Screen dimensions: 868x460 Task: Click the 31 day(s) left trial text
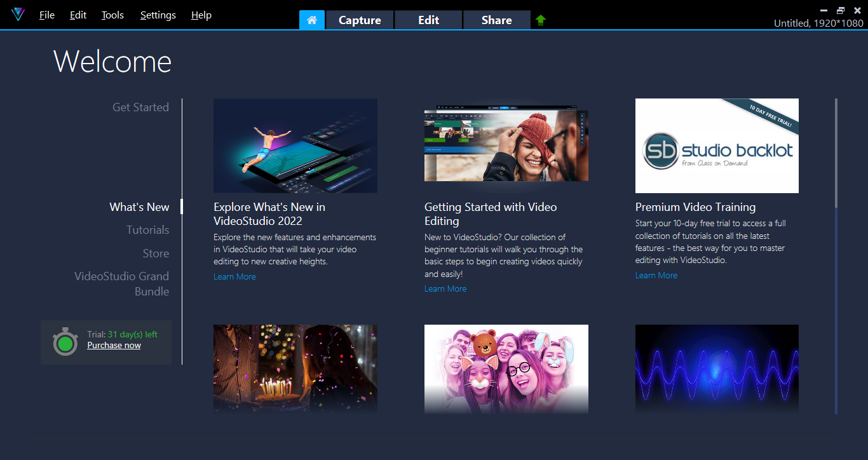132,334
